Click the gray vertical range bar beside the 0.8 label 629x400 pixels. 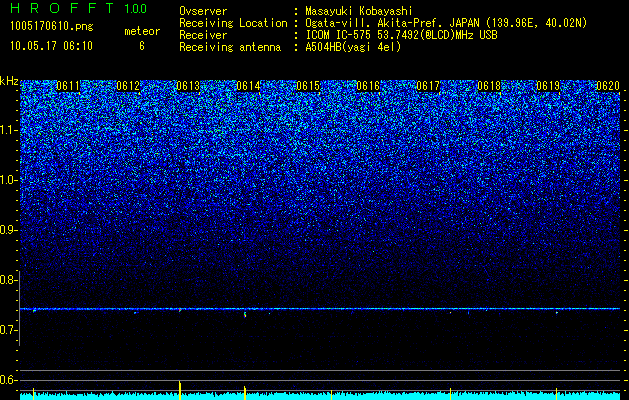[19, 308]
